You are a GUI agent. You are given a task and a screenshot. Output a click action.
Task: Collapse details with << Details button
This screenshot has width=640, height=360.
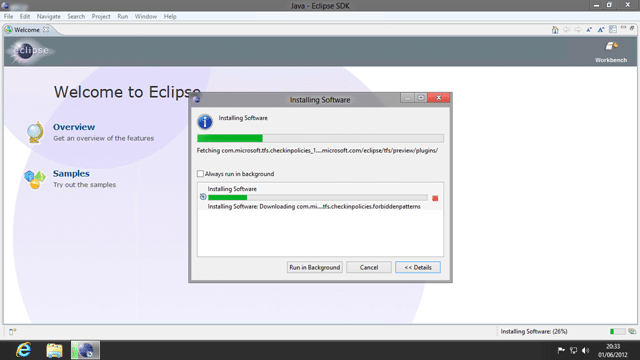(x=418, y=267)
